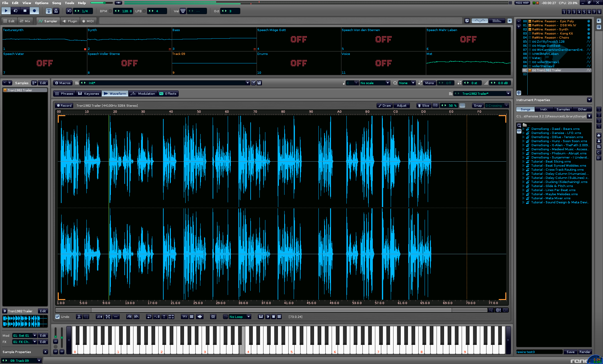Click the maximize/normalize volume icon

[x=108, y=317]
